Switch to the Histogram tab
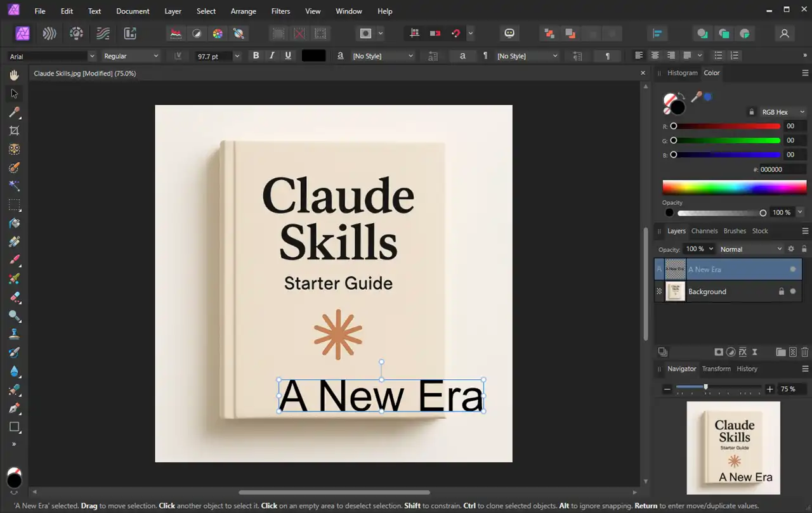812x513 pixels. pyautogui.click(x=683, y=73)
